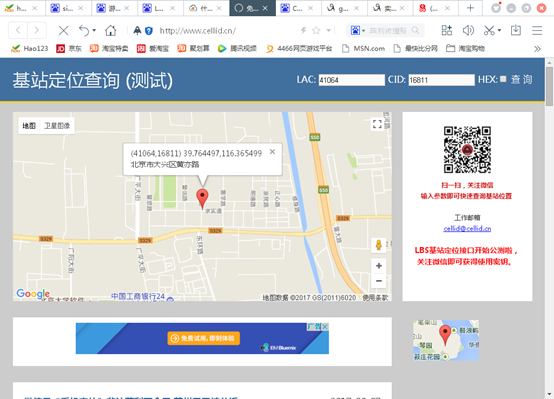Viewport: 554px width, 399px height.
Task: Click the cellid@cellid.cn email link
Action: click(x=467, y=229)
